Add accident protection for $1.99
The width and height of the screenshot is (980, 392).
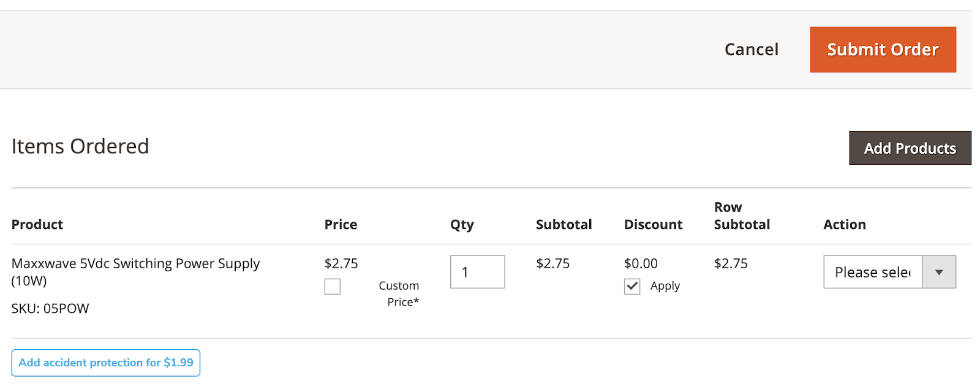tap(106, 363)
